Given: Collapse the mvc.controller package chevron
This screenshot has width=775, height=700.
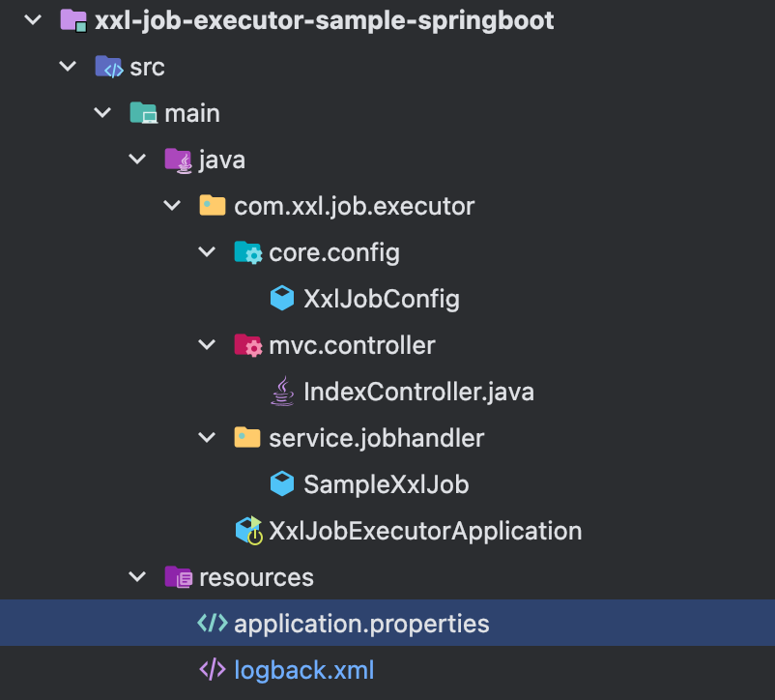Looking at the screenshot, I should pos(206,344).
